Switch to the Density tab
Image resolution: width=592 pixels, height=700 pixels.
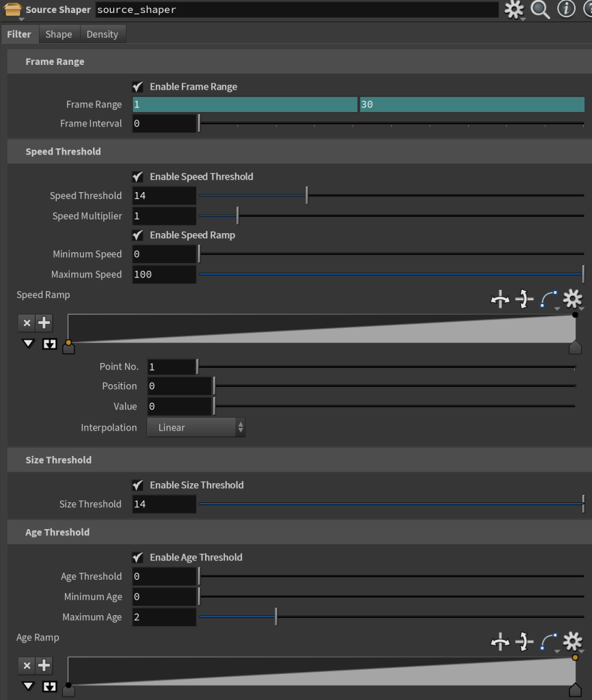tap(102, 34)
